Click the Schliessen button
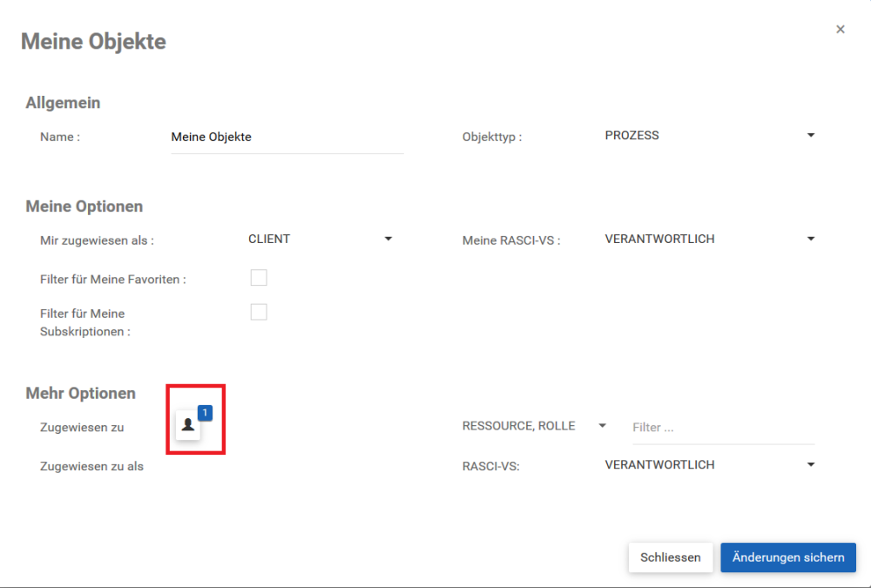The width and height of the screenshot is (871, 588). coord(671,558)
